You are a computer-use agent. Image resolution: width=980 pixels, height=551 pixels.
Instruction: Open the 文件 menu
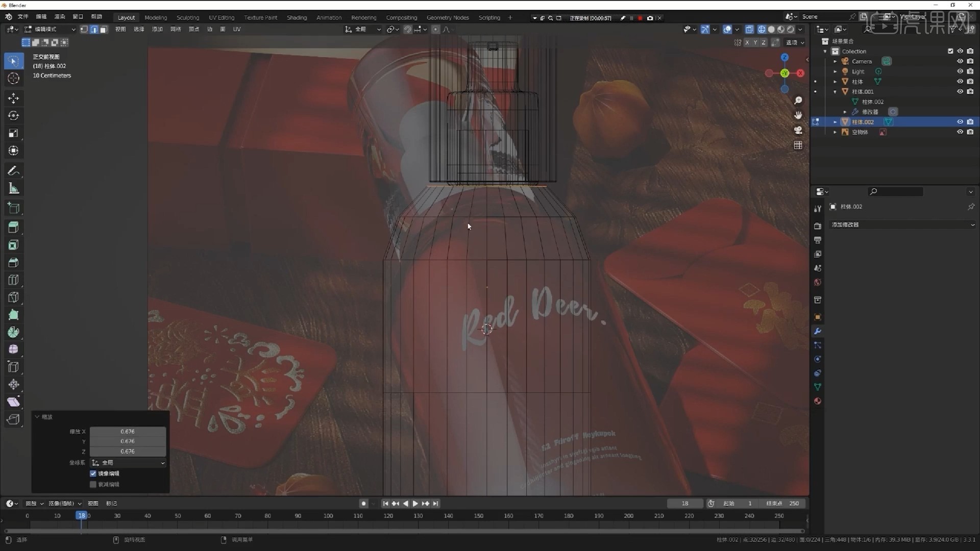tap(23, 17)
